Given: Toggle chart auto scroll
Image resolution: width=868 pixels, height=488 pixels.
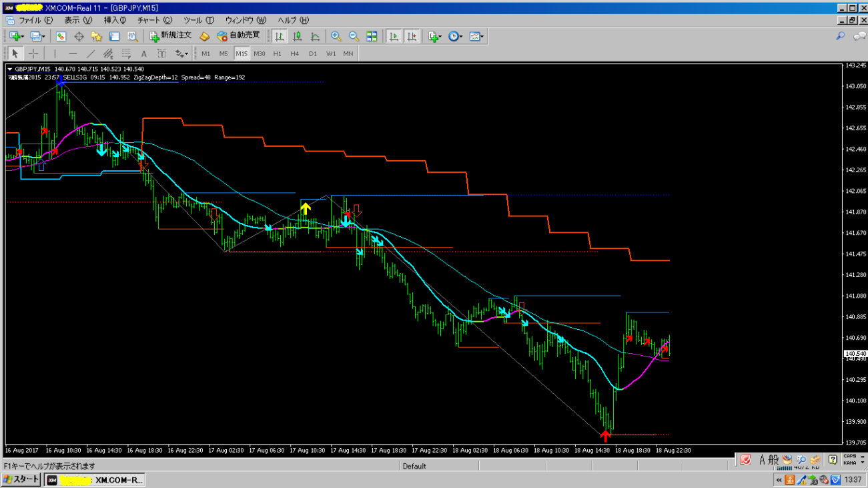Looking at the screenshot, I should point(394,37).
